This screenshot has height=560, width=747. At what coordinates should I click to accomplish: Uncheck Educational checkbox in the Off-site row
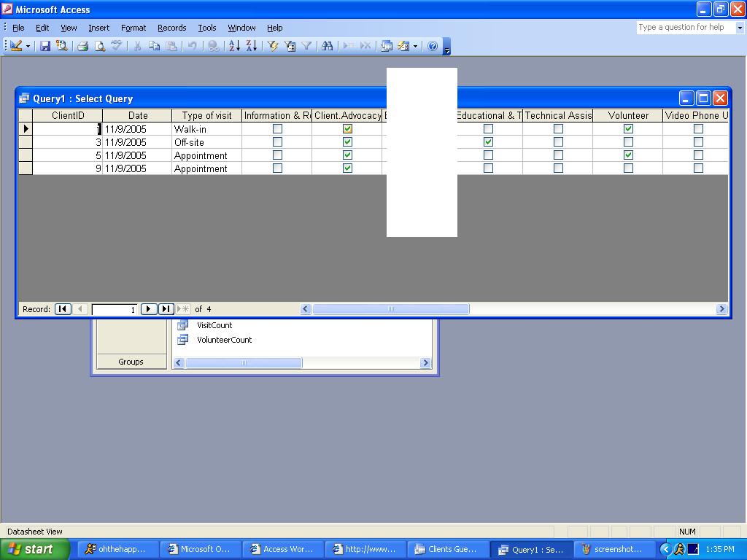pyautogui.click(x=488, y=142)
